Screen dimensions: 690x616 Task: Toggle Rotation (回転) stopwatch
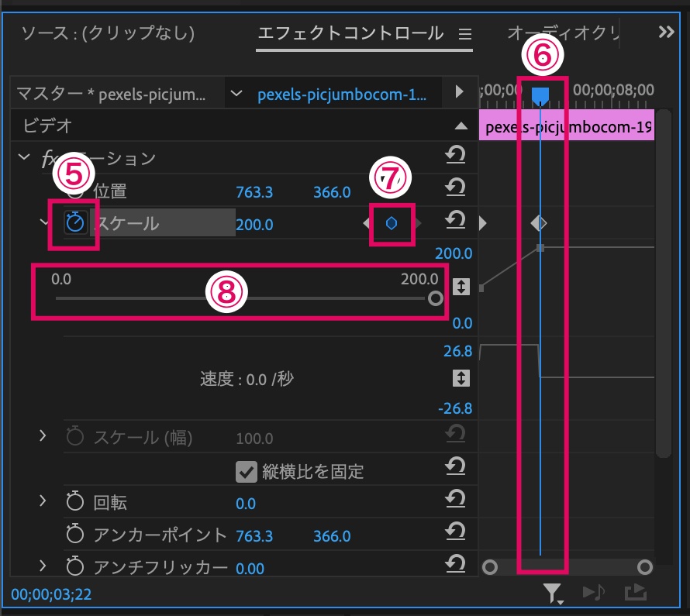point(74,501)
